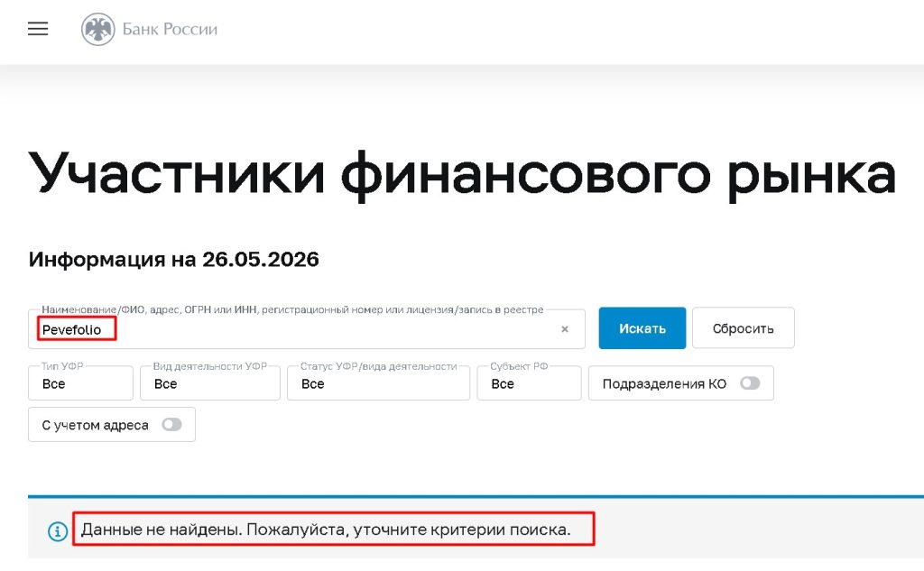Click the Участники финансового рынка heading
The height and width of the screenshot is (571, 924).
(x=462, y=174)
